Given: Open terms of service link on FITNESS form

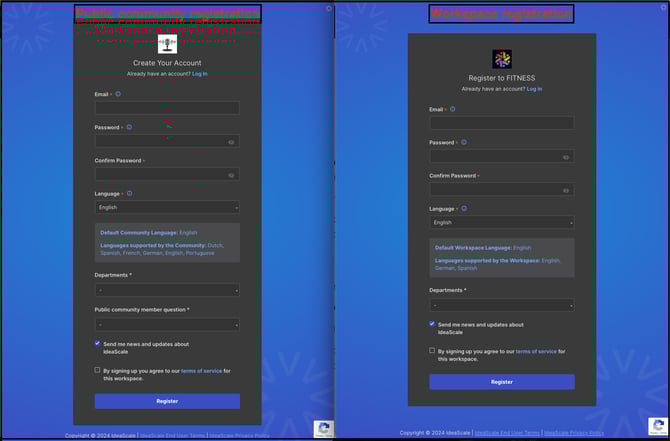Looking at the screenshot, I should [x=536, y=351].
